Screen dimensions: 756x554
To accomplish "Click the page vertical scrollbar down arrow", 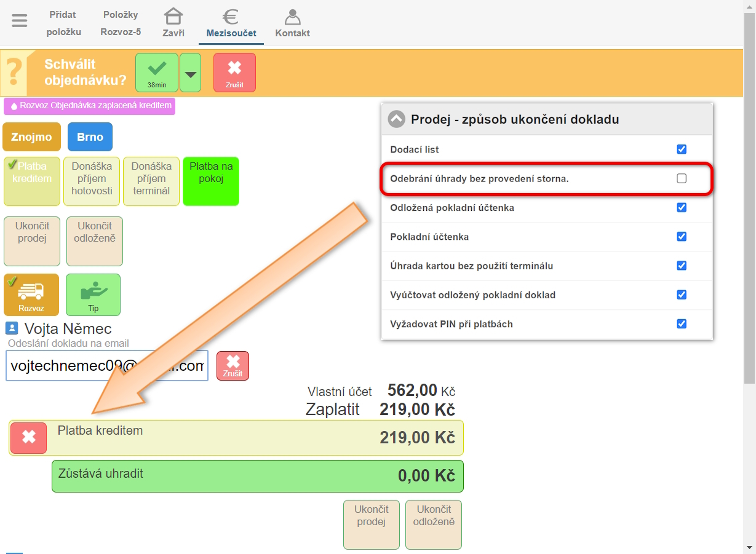I will pos(749,547).
